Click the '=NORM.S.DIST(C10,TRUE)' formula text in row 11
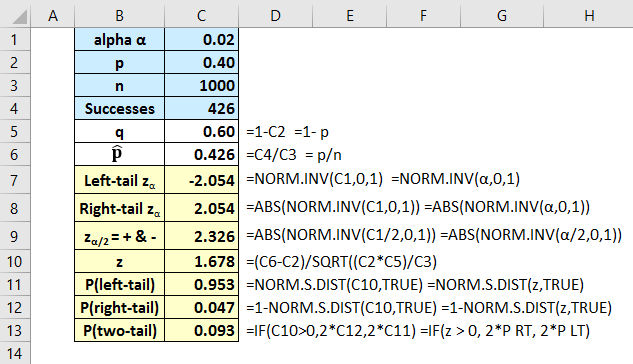 coord(334,285)
